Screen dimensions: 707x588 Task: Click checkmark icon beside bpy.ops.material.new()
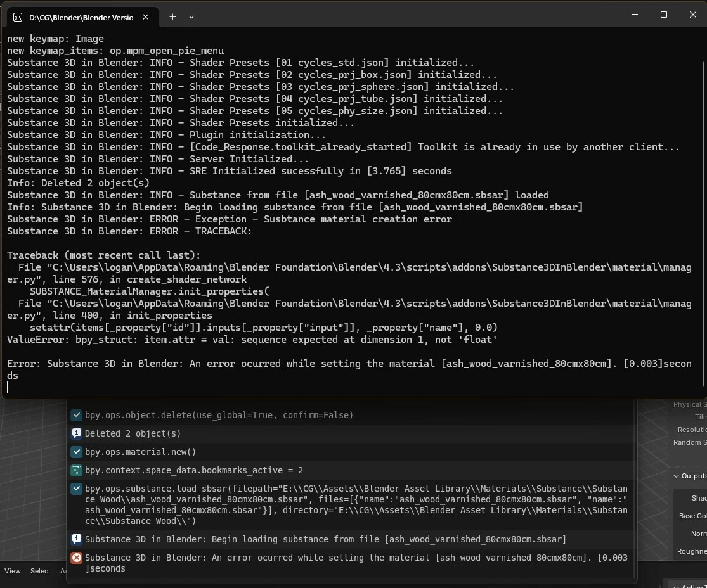77,452
